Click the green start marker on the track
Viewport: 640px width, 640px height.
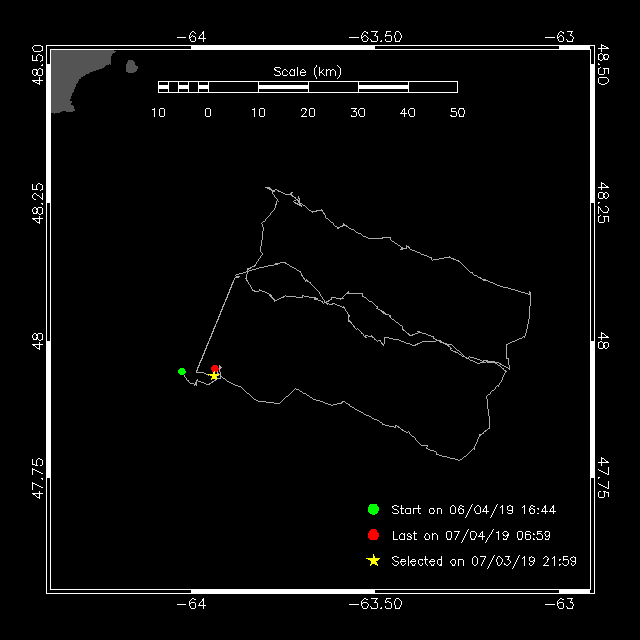182,372
